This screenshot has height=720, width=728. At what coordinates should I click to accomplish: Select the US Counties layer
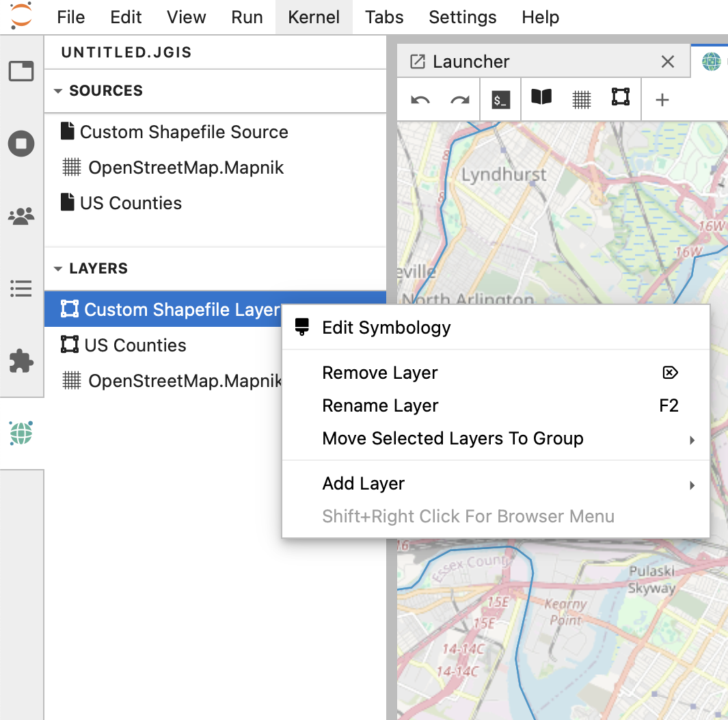[135, 345]
